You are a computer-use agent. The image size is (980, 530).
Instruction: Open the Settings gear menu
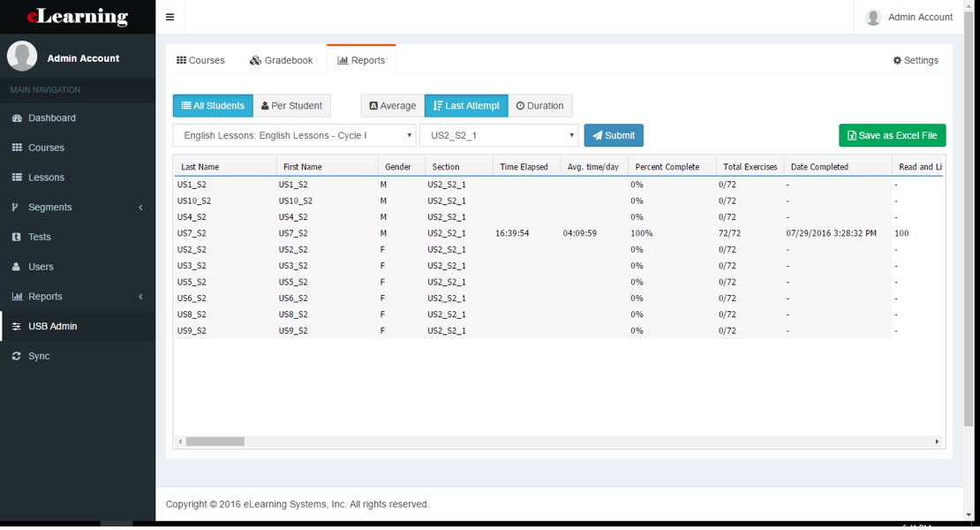point(916,60)
